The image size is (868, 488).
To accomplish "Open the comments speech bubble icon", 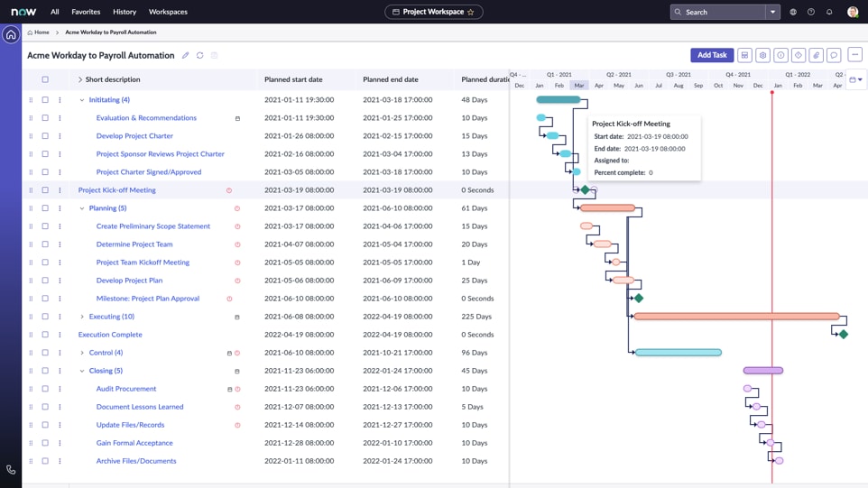I will coord(834,55).
